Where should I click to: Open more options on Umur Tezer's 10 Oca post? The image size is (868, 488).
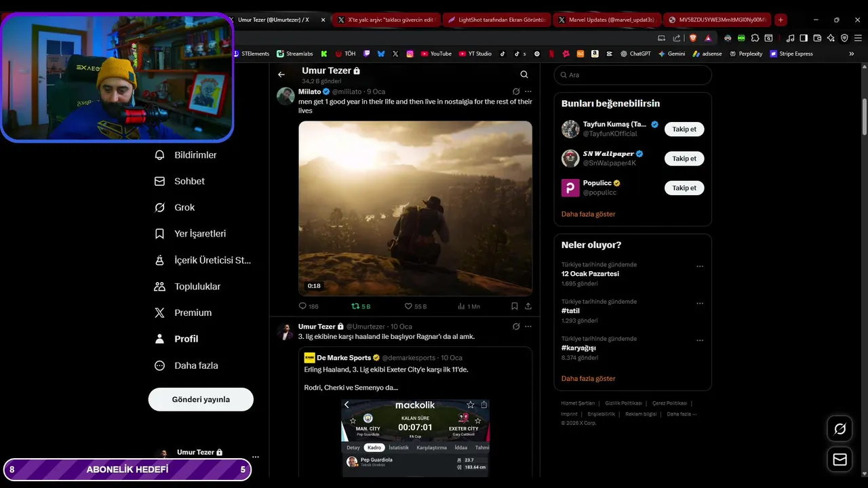(x=528, y=327)
